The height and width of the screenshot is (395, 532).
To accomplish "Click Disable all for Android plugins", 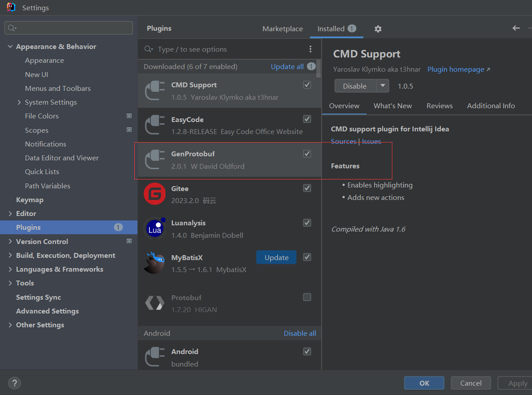I will pyautogui.click(x=300, y=334).
